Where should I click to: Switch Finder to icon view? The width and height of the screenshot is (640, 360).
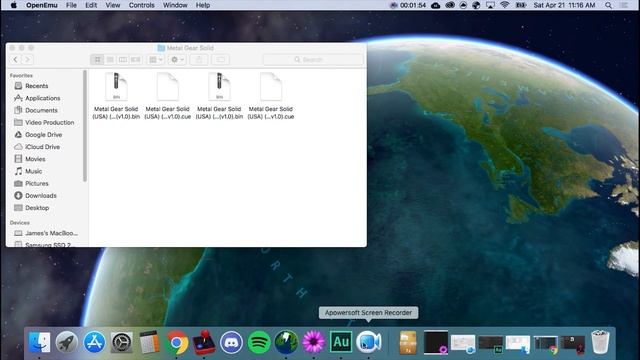click(97, 60)
